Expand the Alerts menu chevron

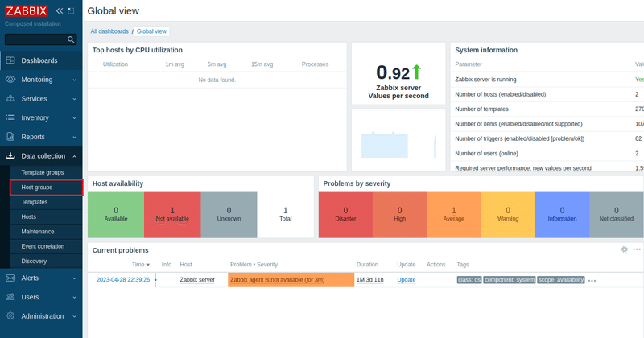coord(74,278)
